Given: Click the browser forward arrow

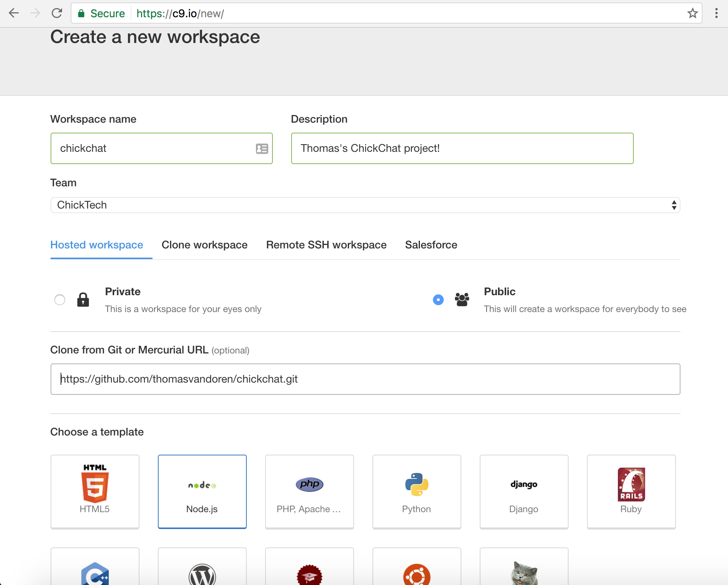Looking at the screenshot, I should 35,13.
